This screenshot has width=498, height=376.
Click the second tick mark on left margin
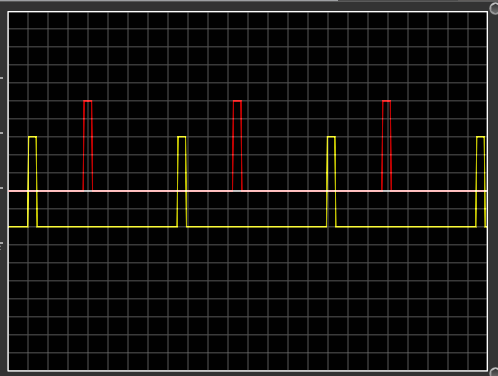(2, 133)
